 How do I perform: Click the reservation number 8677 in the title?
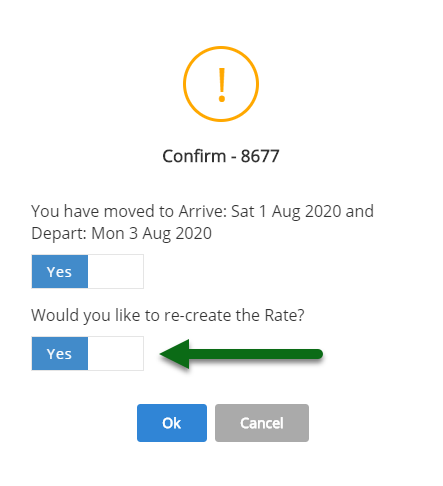coord(260,156)
